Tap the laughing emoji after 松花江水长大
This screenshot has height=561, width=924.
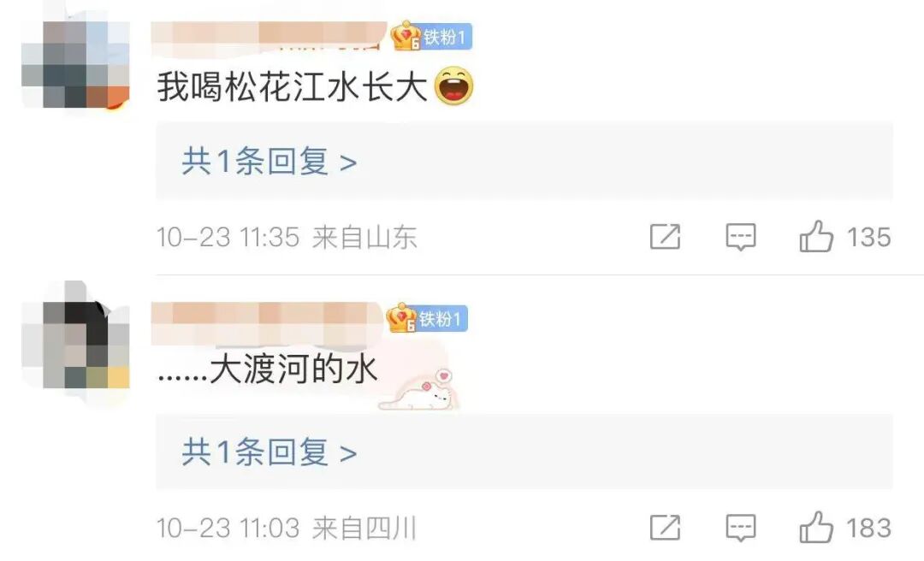click(453, 86)
